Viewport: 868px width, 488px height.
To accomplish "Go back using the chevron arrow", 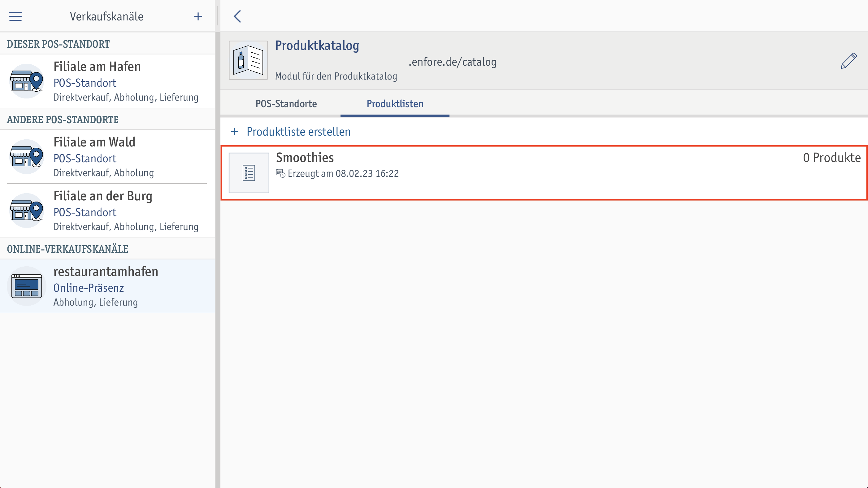I will point(237,16).
